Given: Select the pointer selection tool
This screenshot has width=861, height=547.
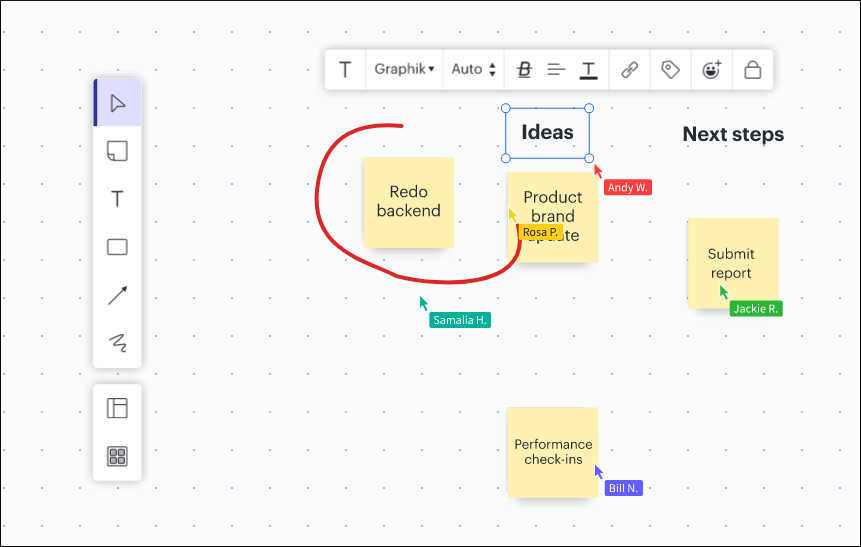Looking at the screenshot, I should click(x=118, y=103).
